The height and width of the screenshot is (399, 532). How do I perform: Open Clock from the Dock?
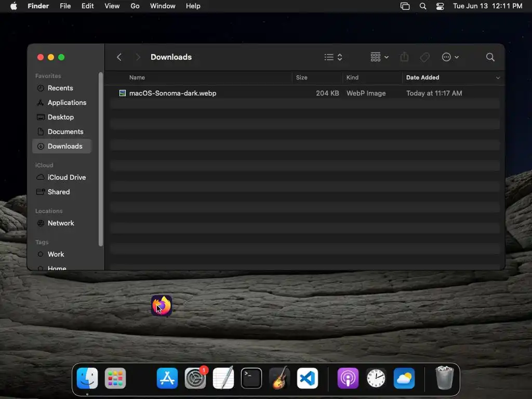tap(376, 378)
